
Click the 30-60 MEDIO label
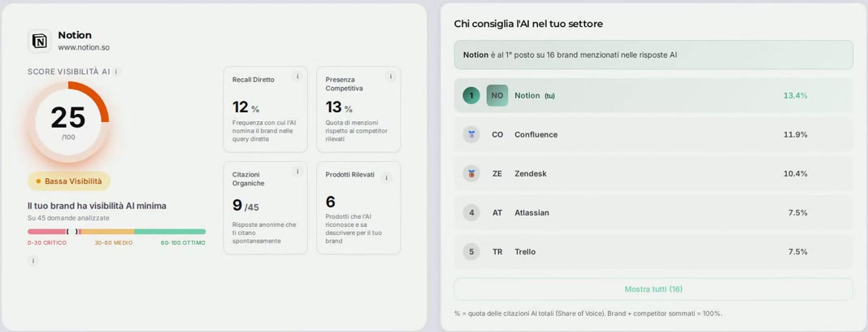pos(114,242)
